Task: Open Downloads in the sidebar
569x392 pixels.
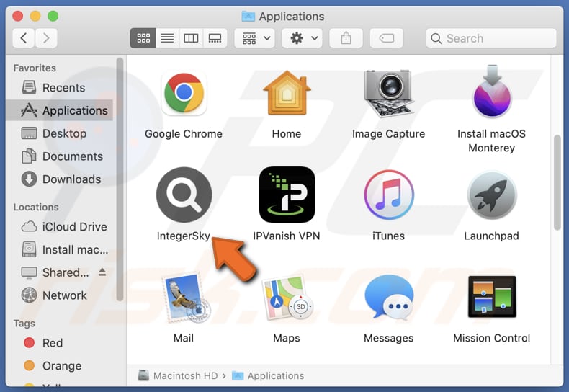Action: pyautogui.click(x=60, y=179)
